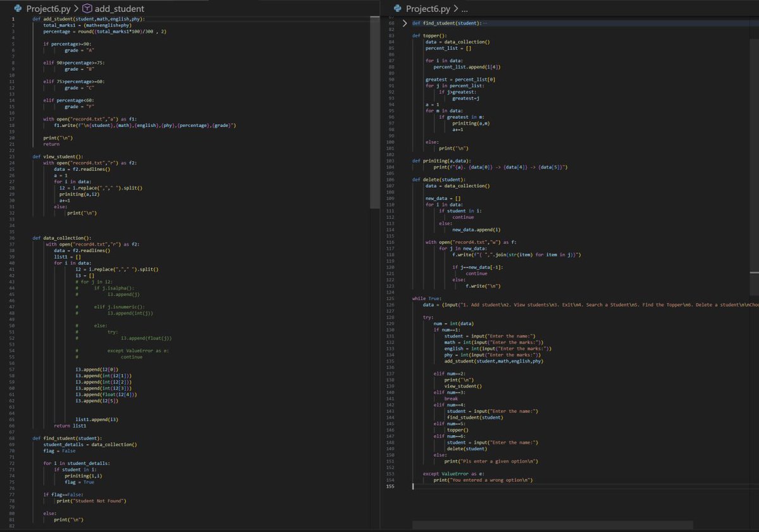Screen dimensions: 759x532
Task: Click the 'num = int(data)' line
Action: (454, 324)
